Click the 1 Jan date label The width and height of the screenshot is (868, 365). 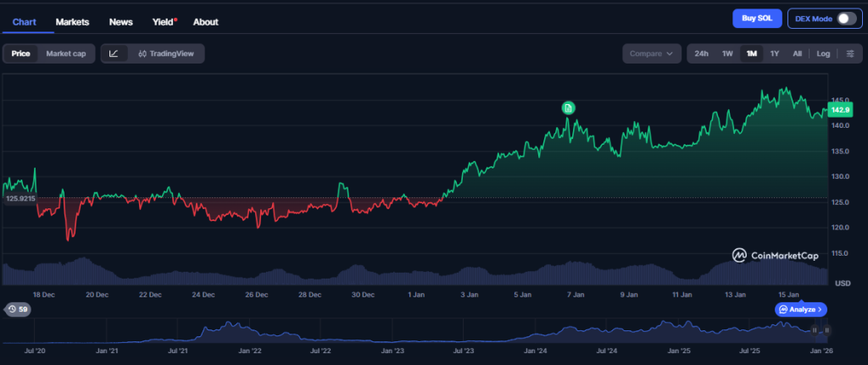click(x=416, y=295)
